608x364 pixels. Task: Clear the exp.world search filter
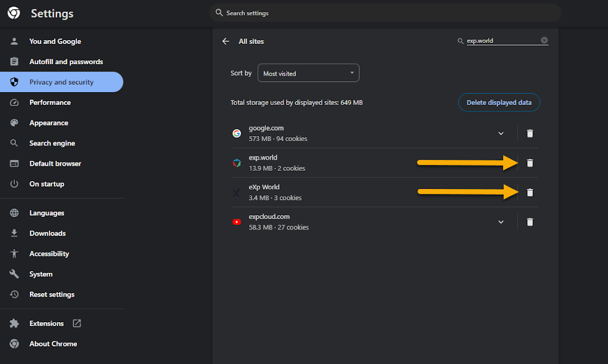(x=544, y=40)
